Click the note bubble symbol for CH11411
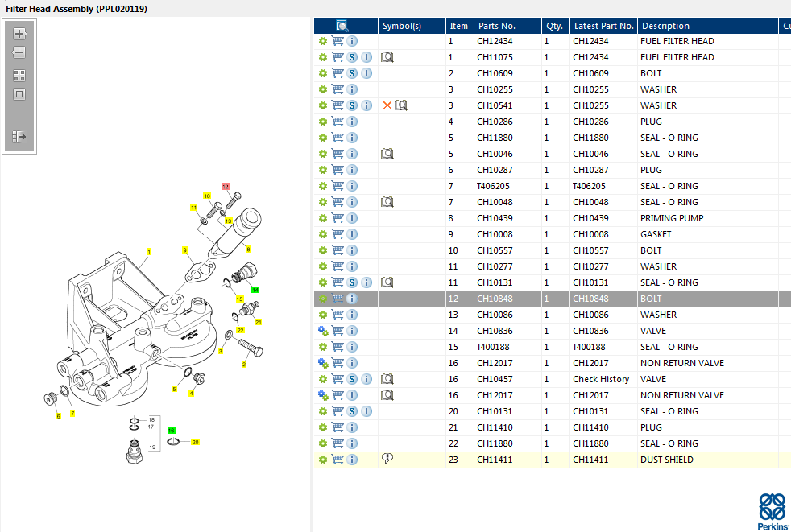Image resolution: width=791 pixels, height=532 pixels. [387, 460]
